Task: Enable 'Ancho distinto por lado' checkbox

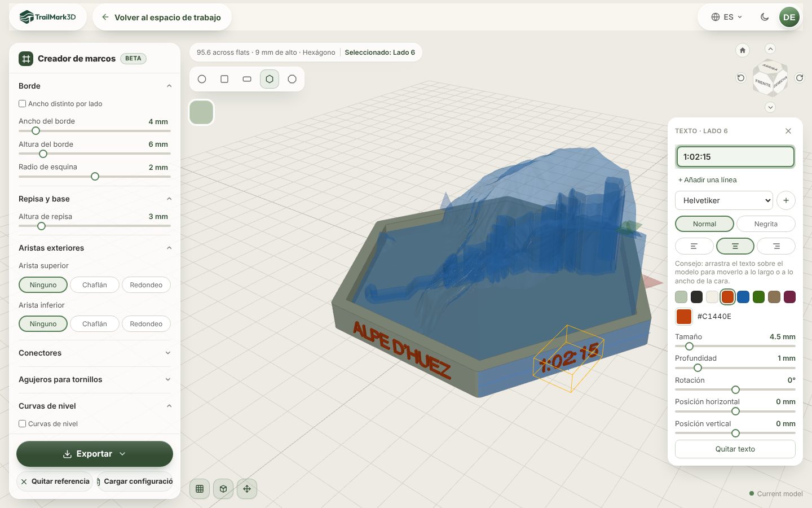Action: click(23, 104)
